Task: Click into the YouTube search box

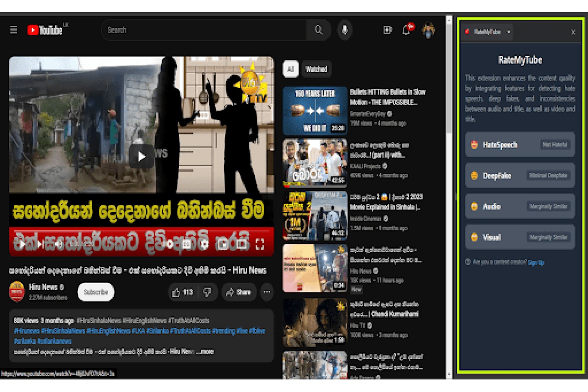Action: click(204, 30)
